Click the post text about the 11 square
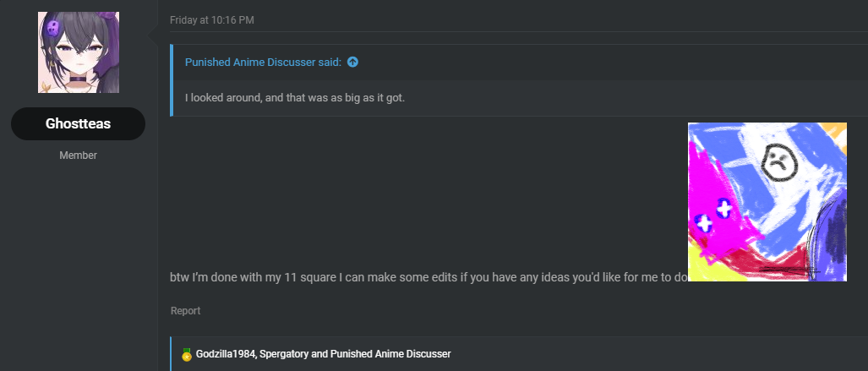868x371 pixels. (x=429, y=277)
